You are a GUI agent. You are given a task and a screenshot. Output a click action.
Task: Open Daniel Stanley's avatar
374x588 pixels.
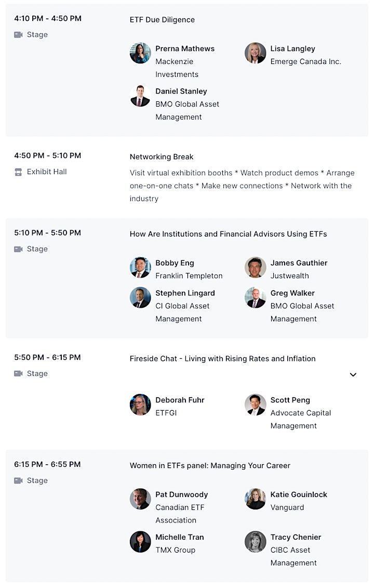[140, 96]
